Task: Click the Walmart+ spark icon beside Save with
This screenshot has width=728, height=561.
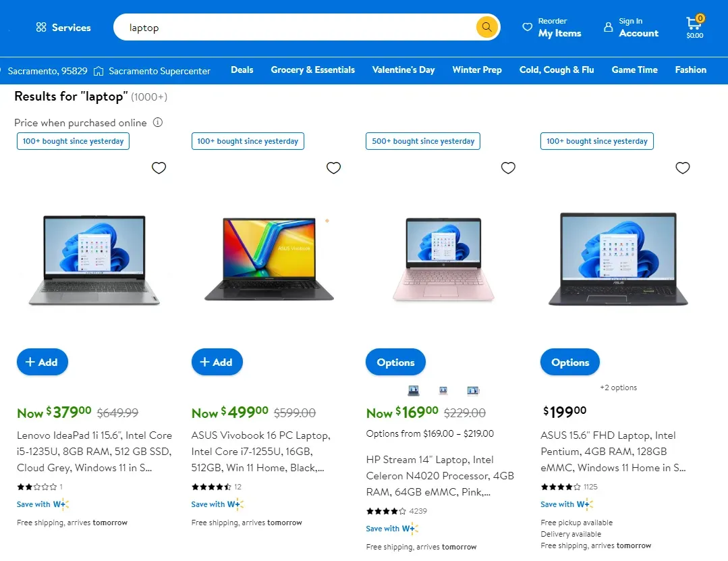Action: 63,504
